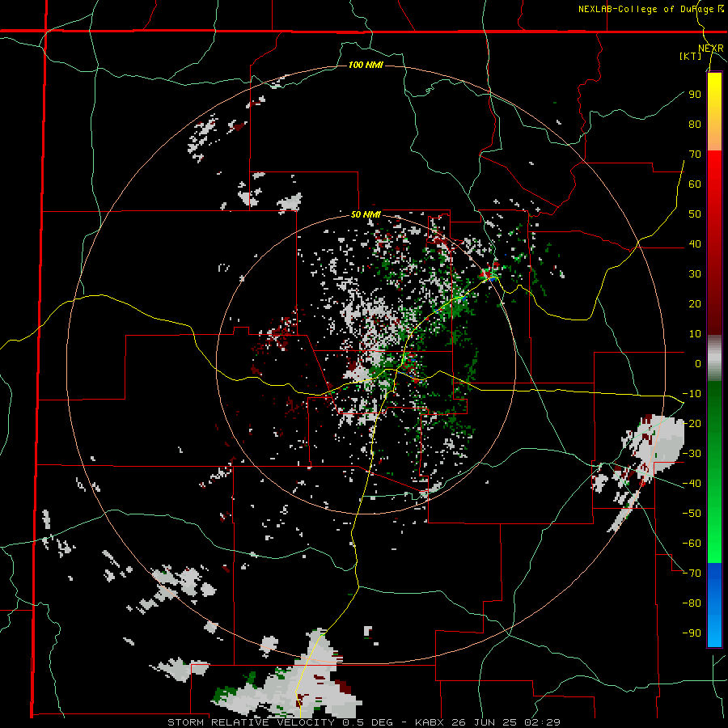The height and width of the screenshot is (728, 728).
Task: Click the positive 20 value on velocity scale
Action: coord(695,303)
